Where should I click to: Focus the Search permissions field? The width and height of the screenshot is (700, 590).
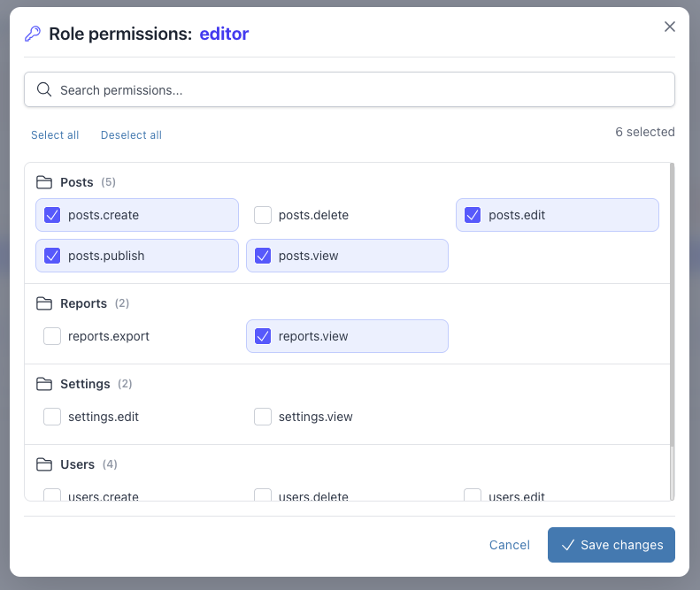[x=354, y=89]
